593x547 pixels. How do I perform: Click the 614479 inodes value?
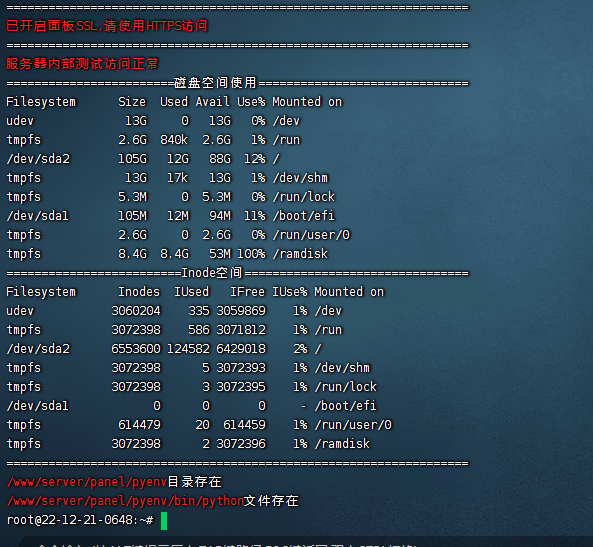point(139,425)
